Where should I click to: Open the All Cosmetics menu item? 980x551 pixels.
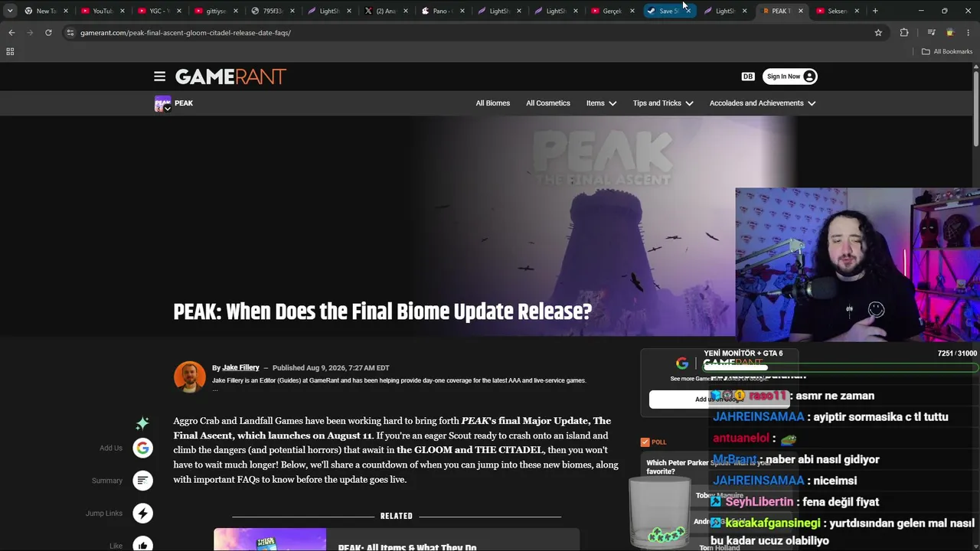point(548,103)
